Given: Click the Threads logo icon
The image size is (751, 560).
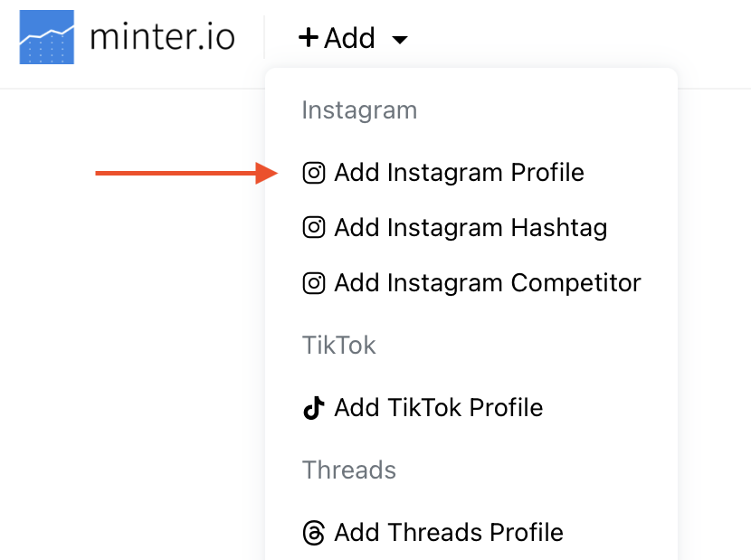Looking at the screenshot, I should 313,533.
